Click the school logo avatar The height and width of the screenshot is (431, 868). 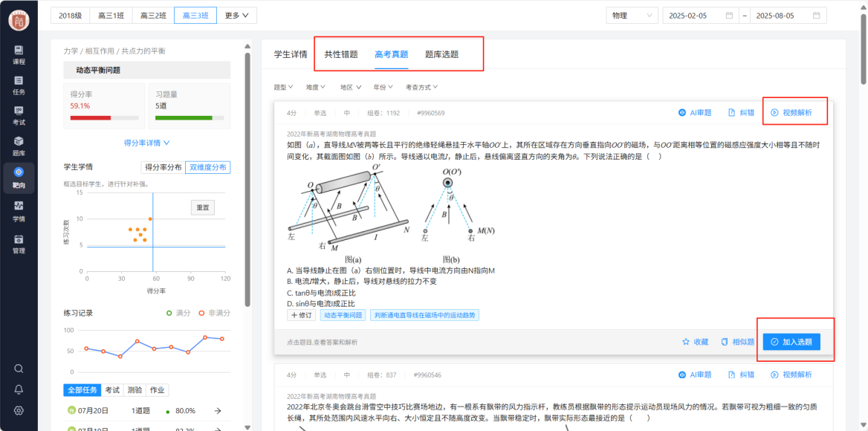tap(19, 21)
